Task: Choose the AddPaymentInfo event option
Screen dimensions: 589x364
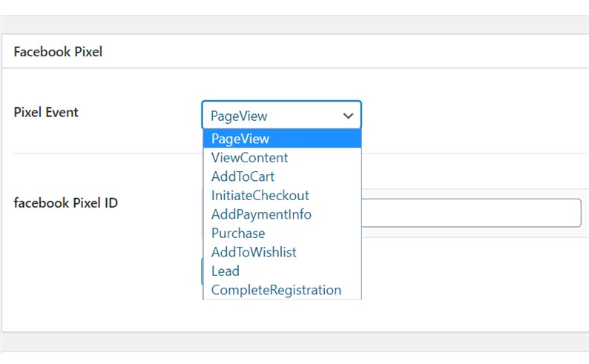Action: tap(261, 214)
